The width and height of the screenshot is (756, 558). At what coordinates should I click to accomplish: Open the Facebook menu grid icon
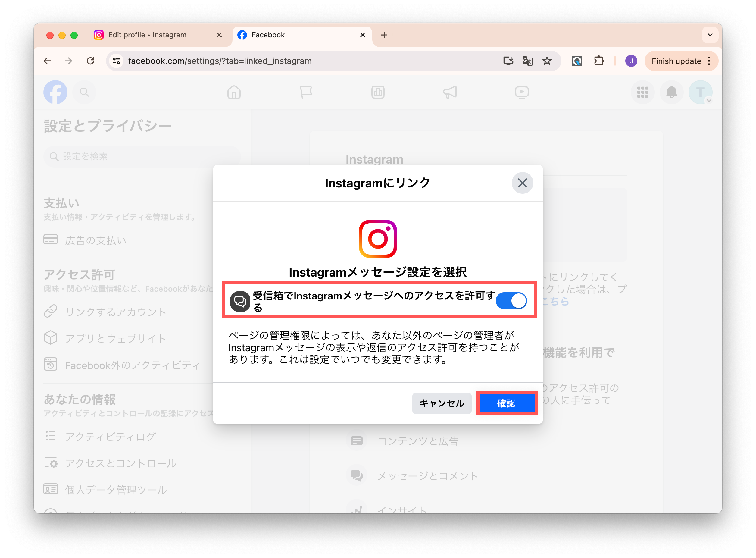pyautogui.click(x=642, y=92)
